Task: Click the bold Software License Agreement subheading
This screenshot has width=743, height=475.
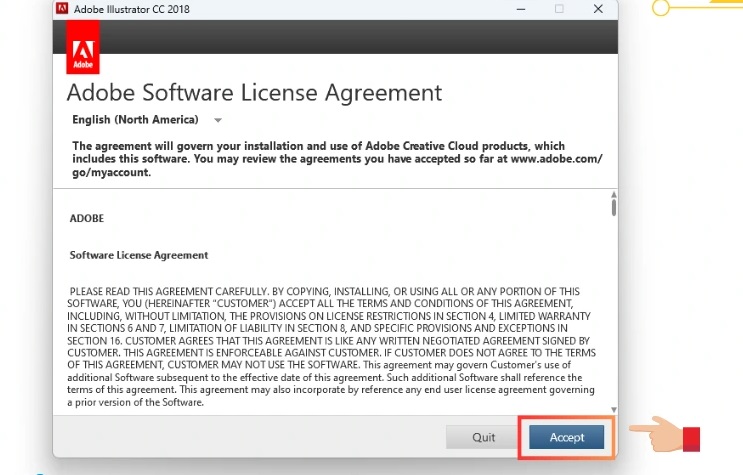Action: pyautogui.click(x=139, y=255)
